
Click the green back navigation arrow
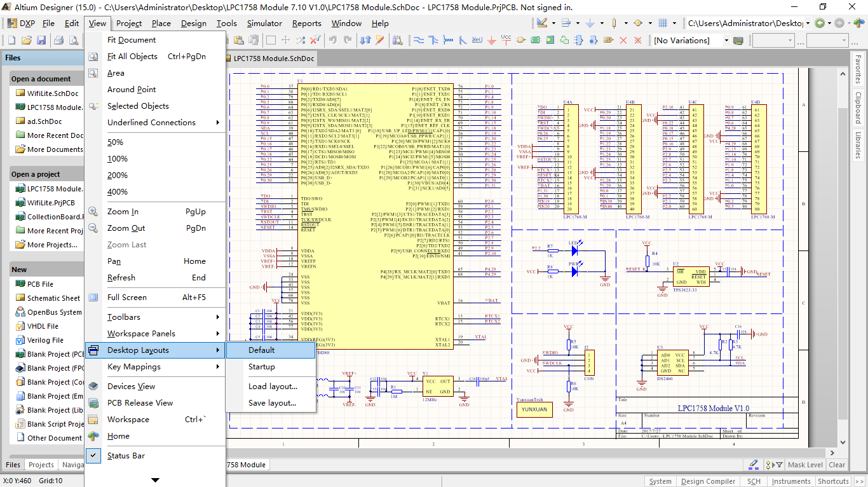click(x=820, y=23)
